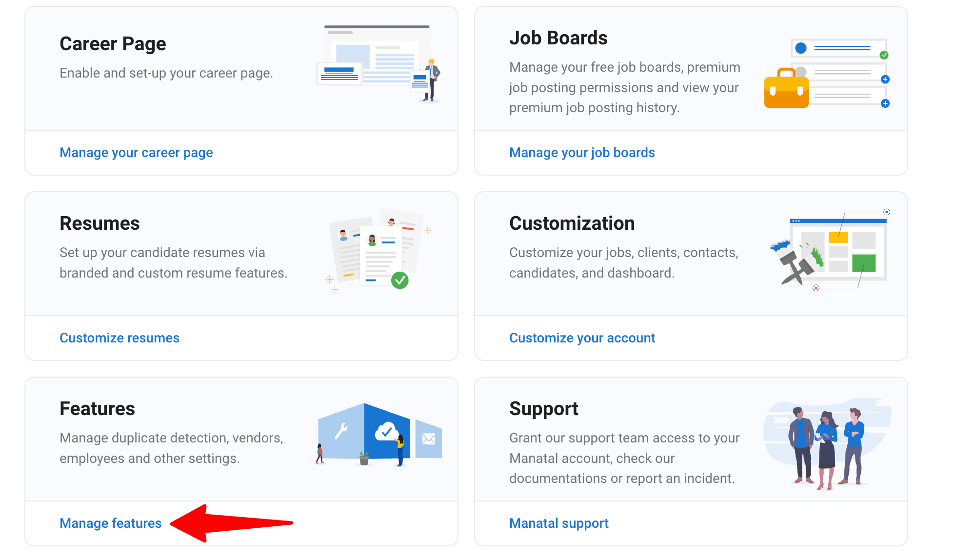Viewport: 956px width, 560px height.
Task: Select the Career Page heading
Action: (x=113, y=44)
